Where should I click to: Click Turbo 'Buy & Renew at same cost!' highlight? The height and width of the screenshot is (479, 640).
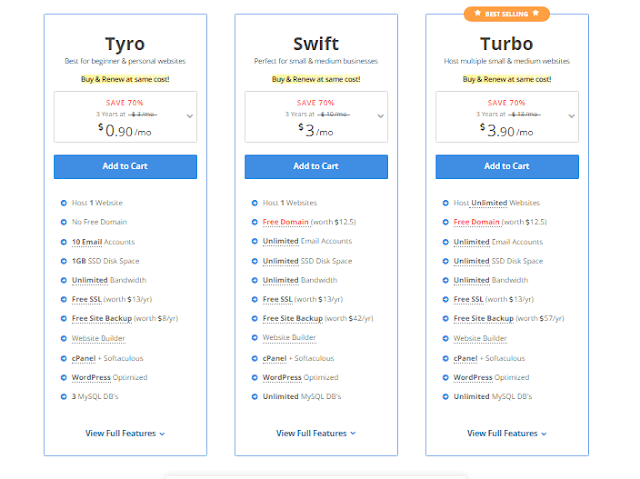(507, 79)
